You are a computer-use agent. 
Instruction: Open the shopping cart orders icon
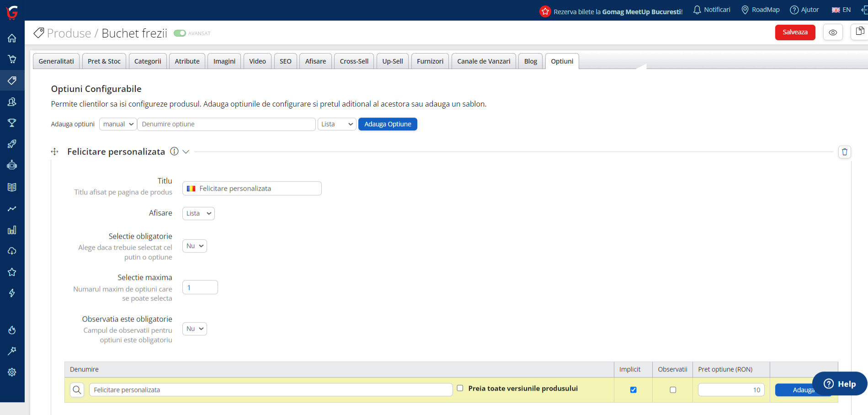tap(12, 59)
